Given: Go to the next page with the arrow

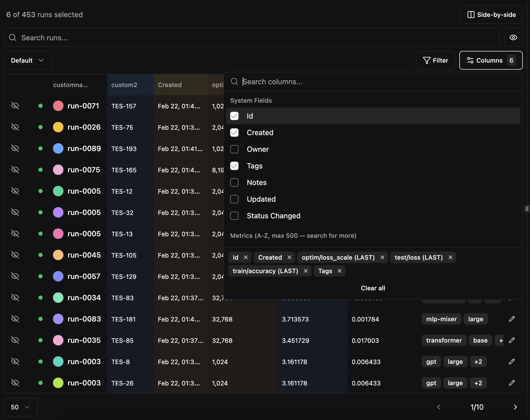Looking at the screenshot, I should 516,407.
